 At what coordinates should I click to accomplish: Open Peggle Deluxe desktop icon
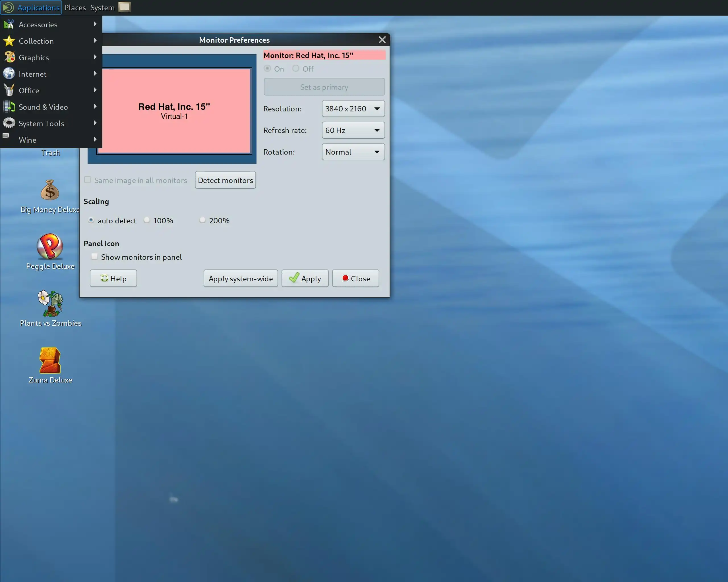50,246
